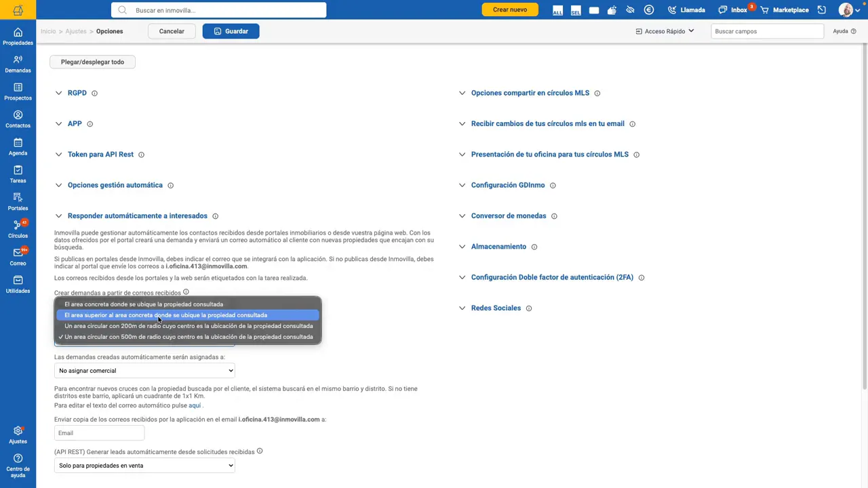Open Ajustes settings in the sidebar
Image resolution: width=868 pixels, height=488 pixels.
[x=18, y=435]
